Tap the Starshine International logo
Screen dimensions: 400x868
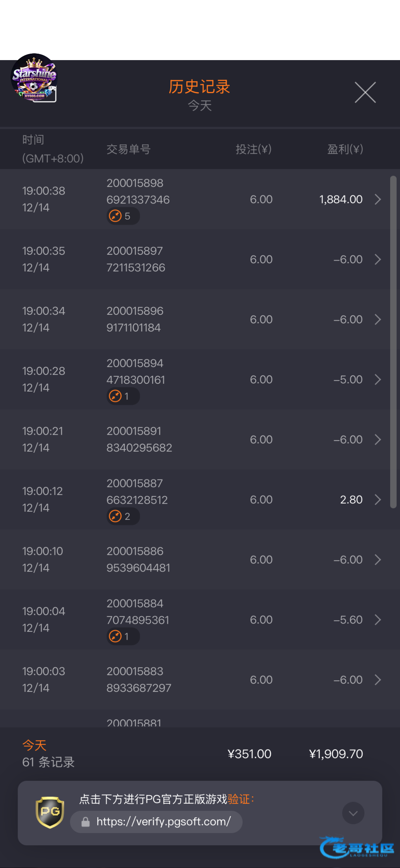click(34, 78)
